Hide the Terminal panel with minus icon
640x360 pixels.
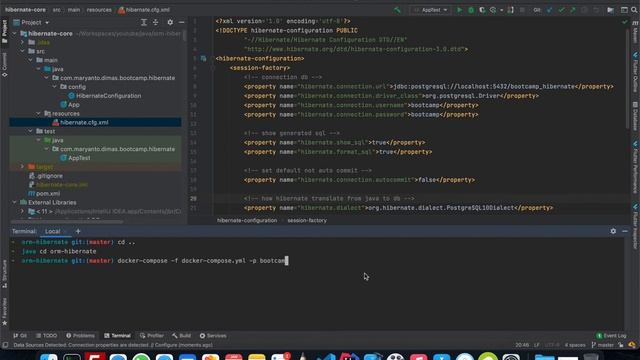pos(625,231)
